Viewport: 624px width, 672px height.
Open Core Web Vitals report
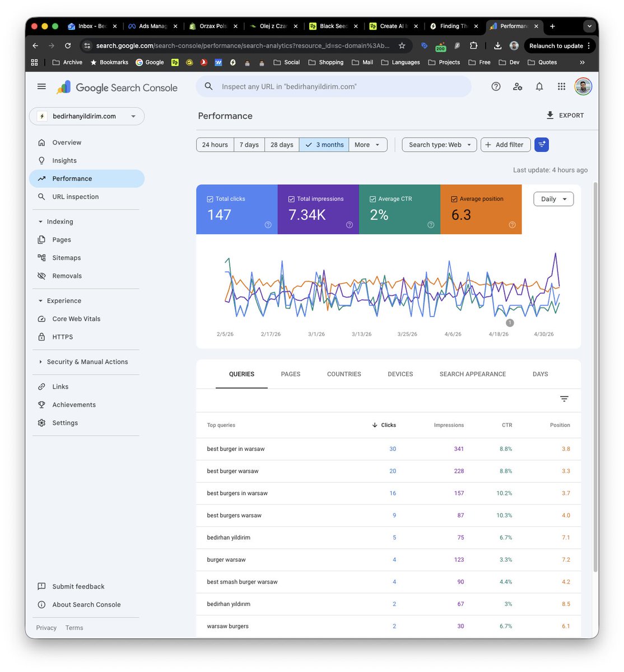[x=87, y=319]
